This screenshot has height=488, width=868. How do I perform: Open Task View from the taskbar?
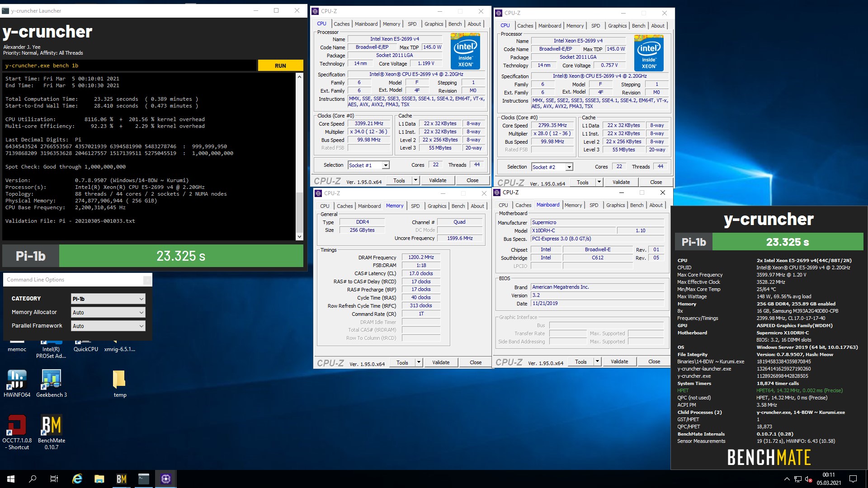click(x=54, y=479)
